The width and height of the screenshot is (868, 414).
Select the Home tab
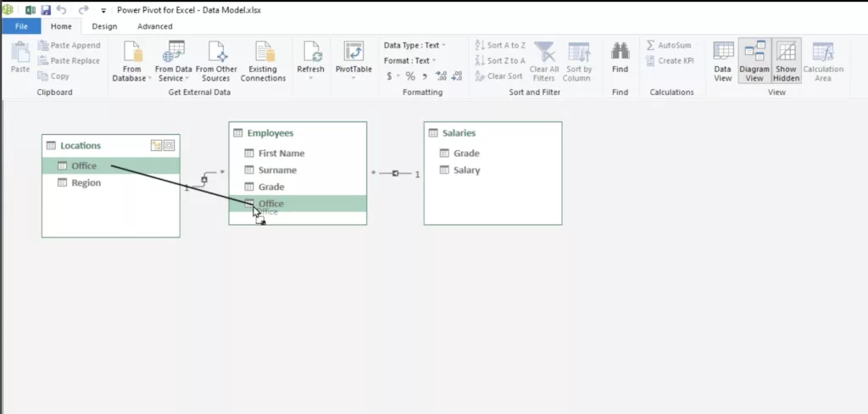(x=61, y=26)
